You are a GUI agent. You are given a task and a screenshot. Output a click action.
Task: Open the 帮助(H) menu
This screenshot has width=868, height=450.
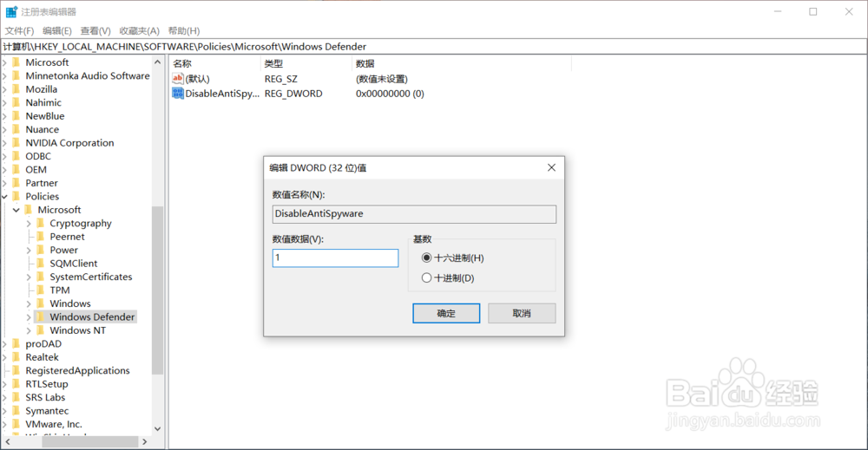(184, 31)
